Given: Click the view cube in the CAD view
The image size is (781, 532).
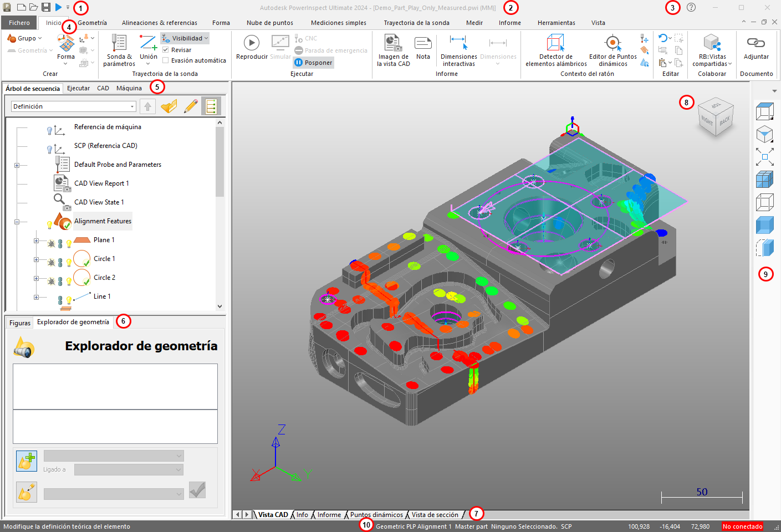Looking at the screenshot, I should click(x=715, y=118).
